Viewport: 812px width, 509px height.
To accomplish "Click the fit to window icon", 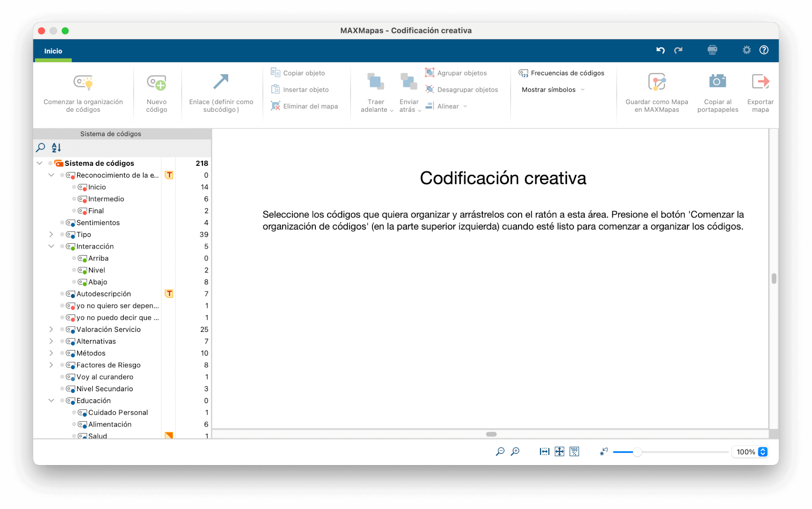I will click(559, 451).
